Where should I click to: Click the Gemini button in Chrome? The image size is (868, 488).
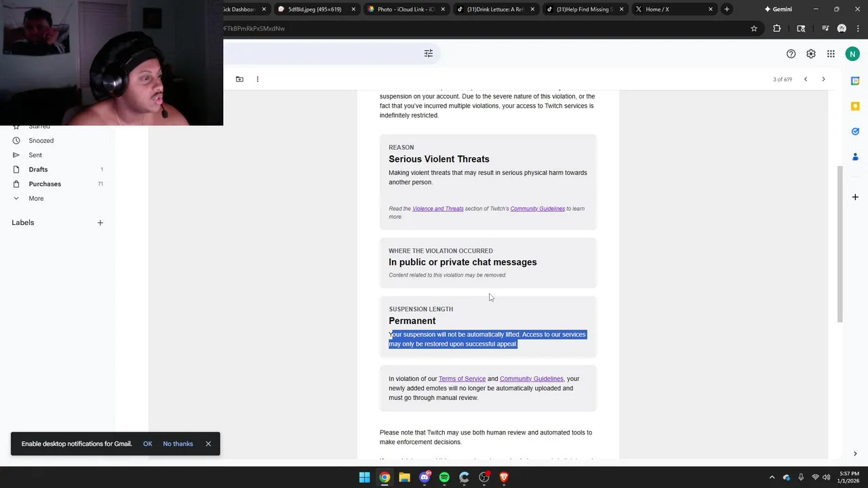778,9
